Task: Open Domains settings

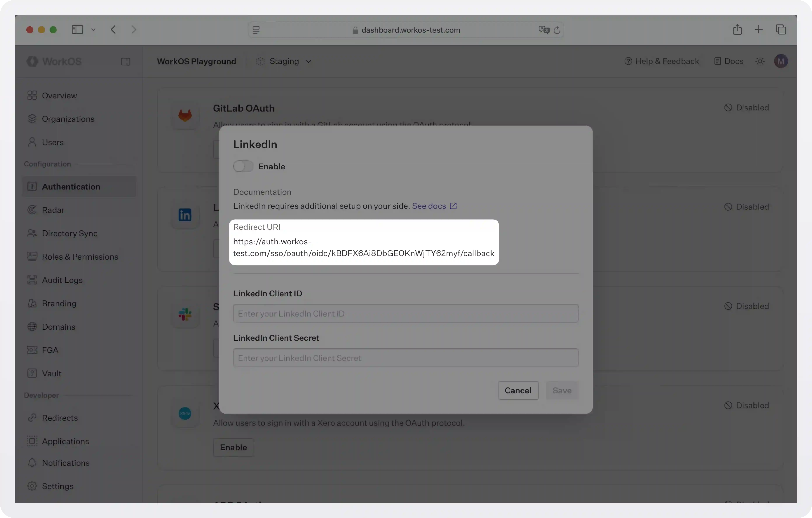Action: (x=79, y=326)
